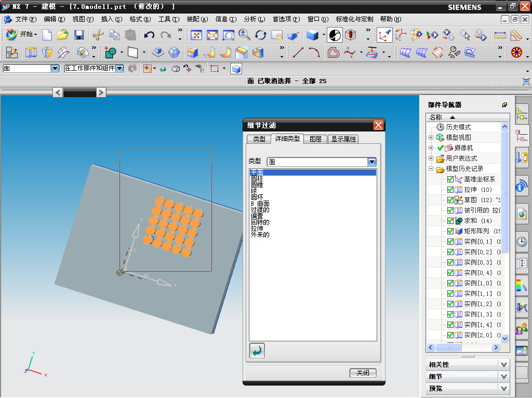Open the 类型 面 dropdown in filter dialog
This screenshot has height=398, width=532.
[x=372, y=162]
